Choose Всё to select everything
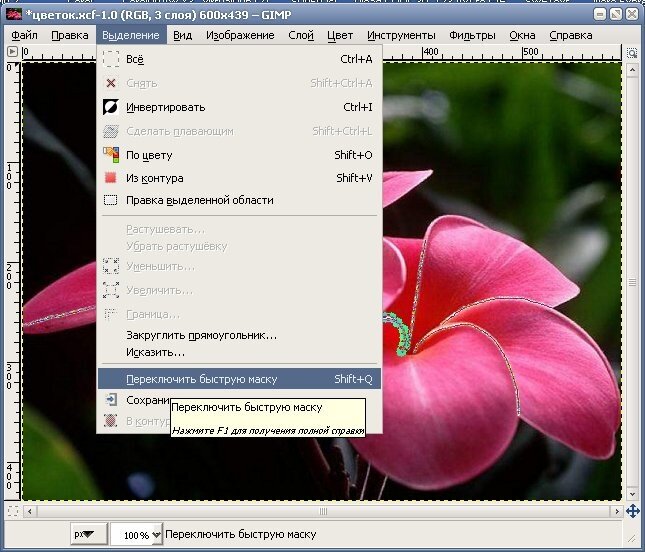645x552 pixels. (x=239, y=59)
